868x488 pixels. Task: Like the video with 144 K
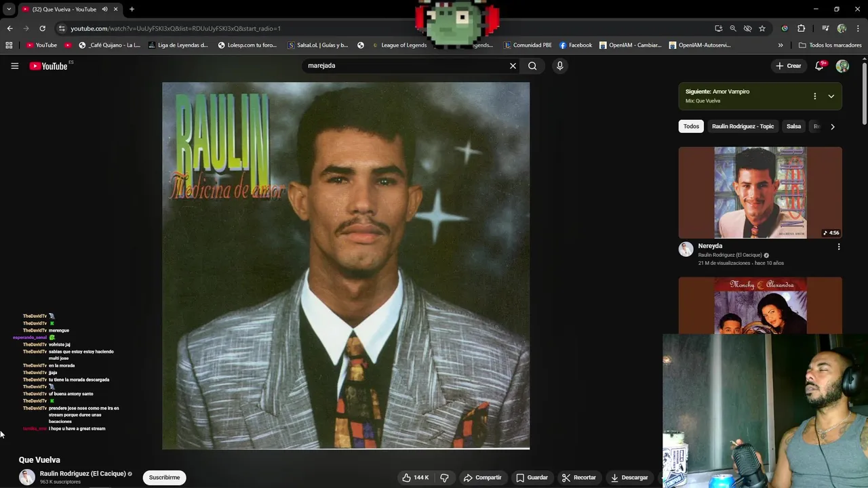(416, 477)
